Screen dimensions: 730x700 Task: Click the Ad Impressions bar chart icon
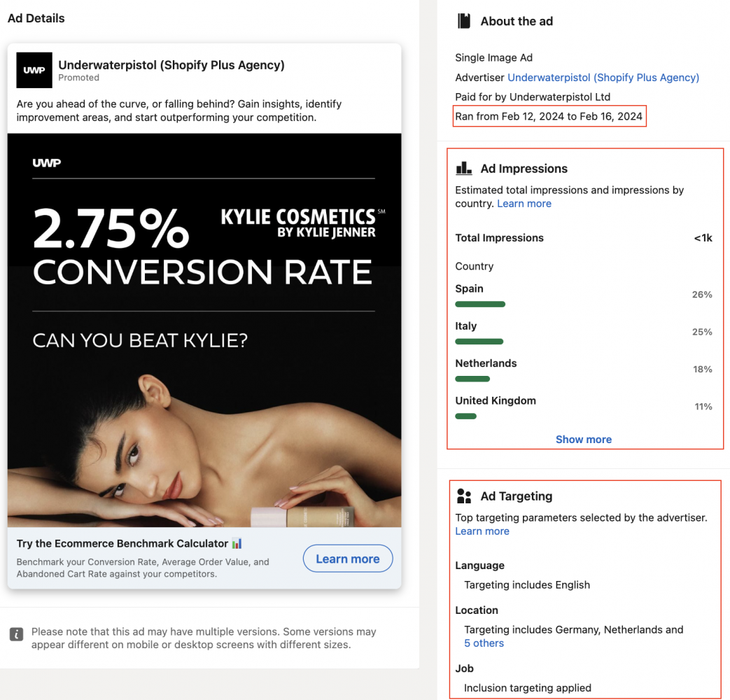[x=464, y=168]
